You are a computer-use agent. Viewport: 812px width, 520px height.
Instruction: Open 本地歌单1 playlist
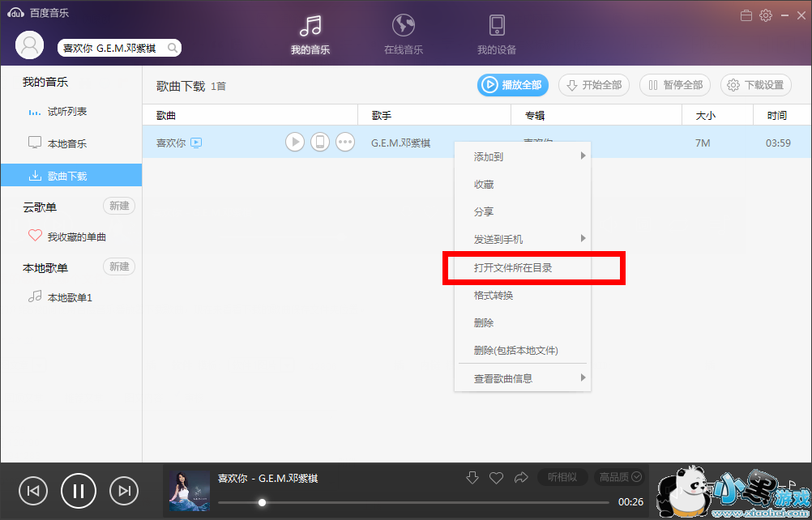pyautogui.click(x=71, y=297)
